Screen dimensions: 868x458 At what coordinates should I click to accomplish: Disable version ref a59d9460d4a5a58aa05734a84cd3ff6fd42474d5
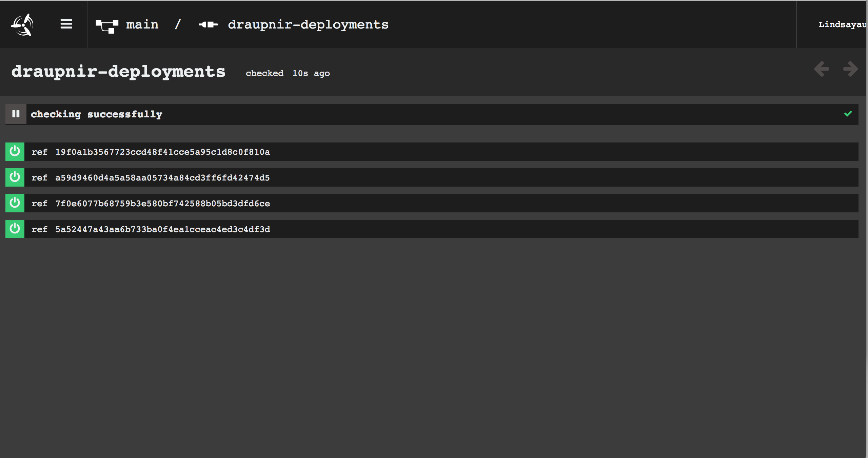(x=15, y=177)
